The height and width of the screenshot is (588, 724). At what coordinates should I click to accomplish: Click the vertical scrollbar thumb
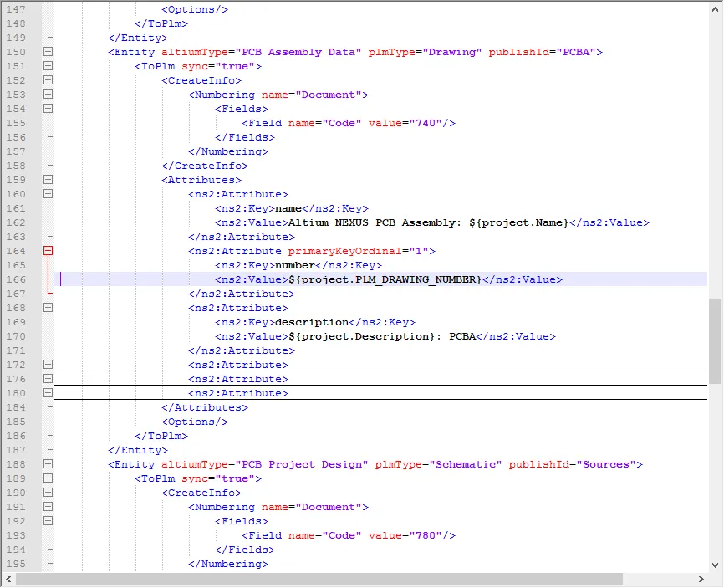tap(716, 341)
